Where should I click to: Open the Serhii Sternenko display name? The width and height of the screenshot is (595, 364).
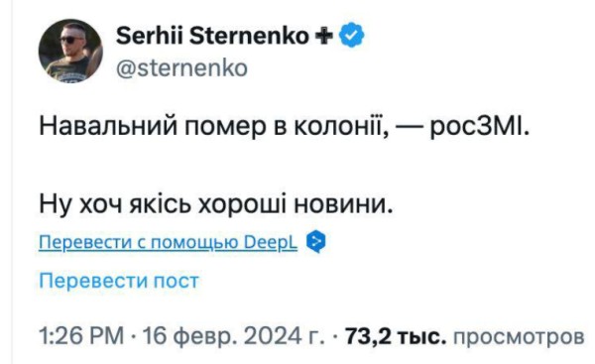[x=212, y=36]
